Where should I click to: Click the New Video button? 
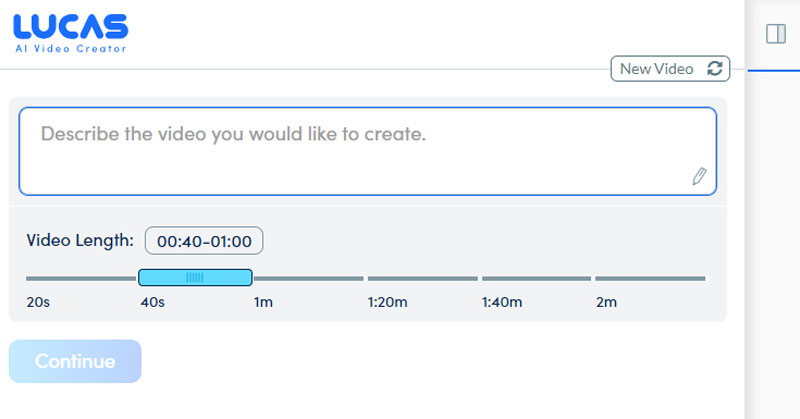pos(670,68)
